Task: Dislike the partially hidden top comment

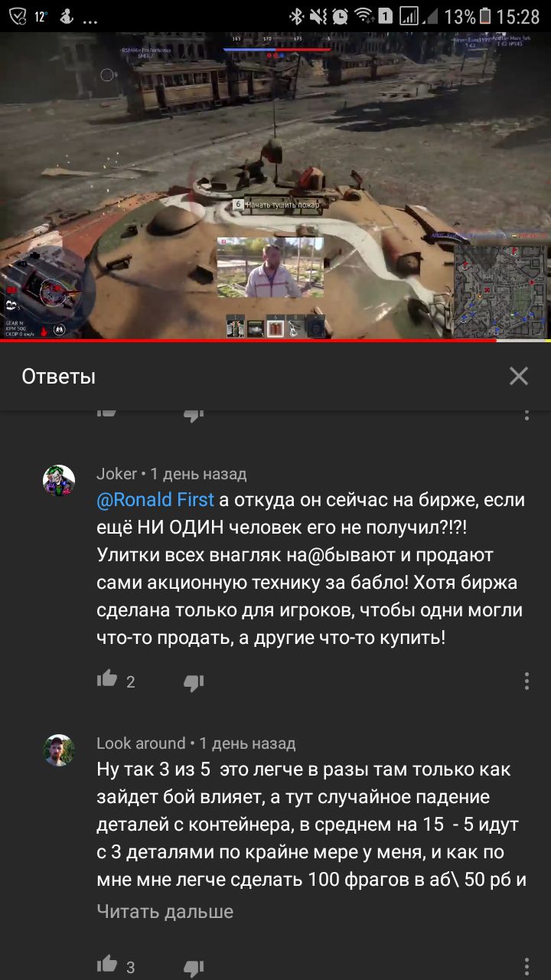Action: point(194,415)
